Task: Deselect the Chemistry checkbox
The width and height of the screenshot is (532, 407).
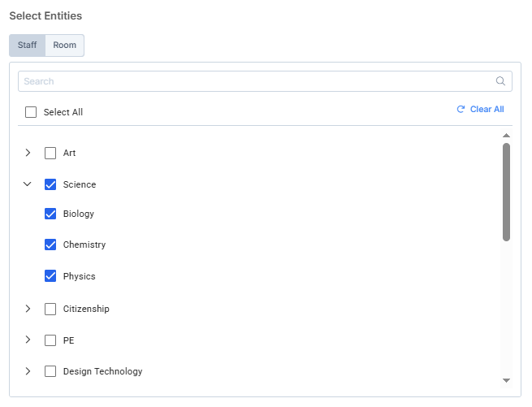Action: (x=50, y=245)
